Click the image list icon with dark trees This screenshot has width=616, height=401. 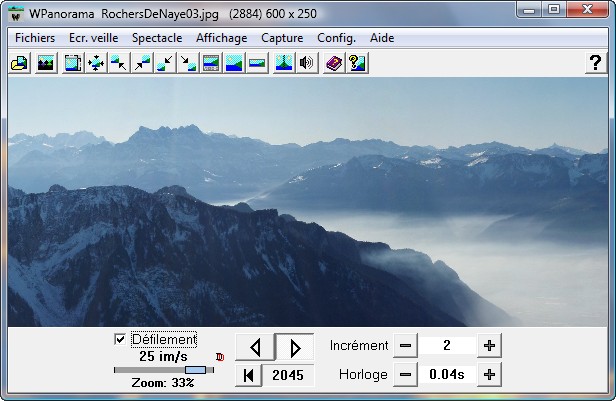[46, 63]
